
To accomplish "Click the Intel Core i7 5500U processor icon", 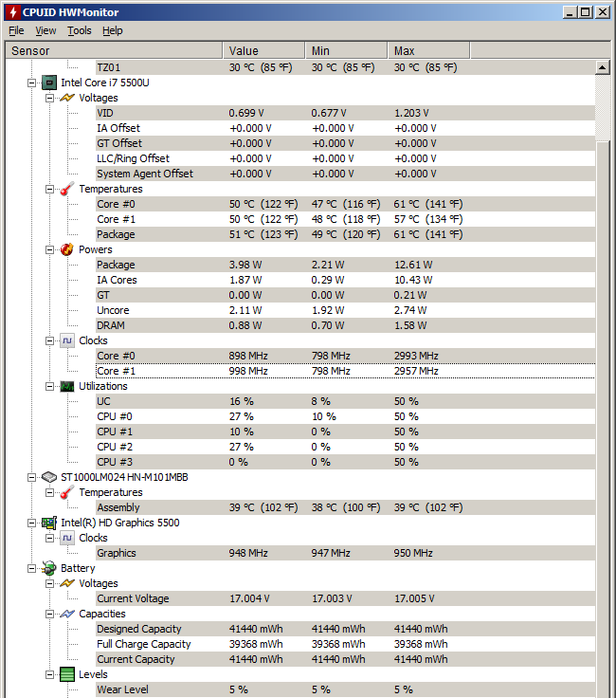I will pyautogui.click(x=49, y=83).
